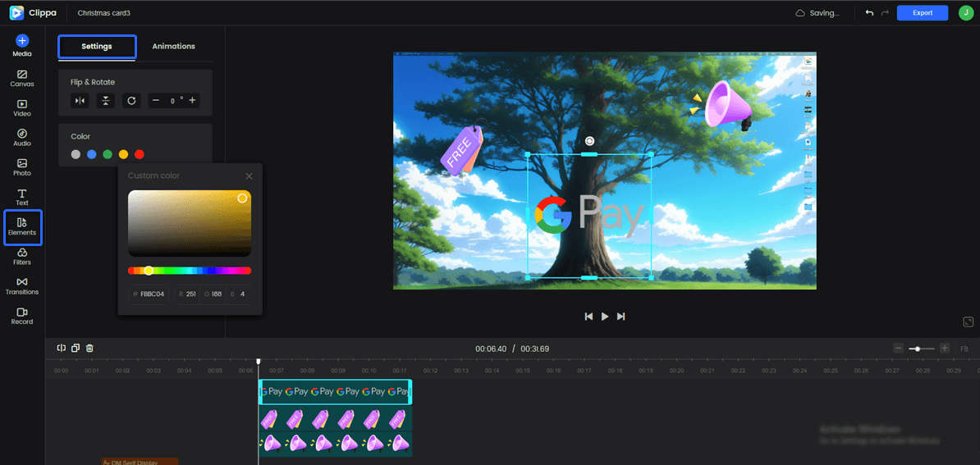Click the Clippa logo
The width and height of the screenshot is (980, 465).
click(33, 12)
